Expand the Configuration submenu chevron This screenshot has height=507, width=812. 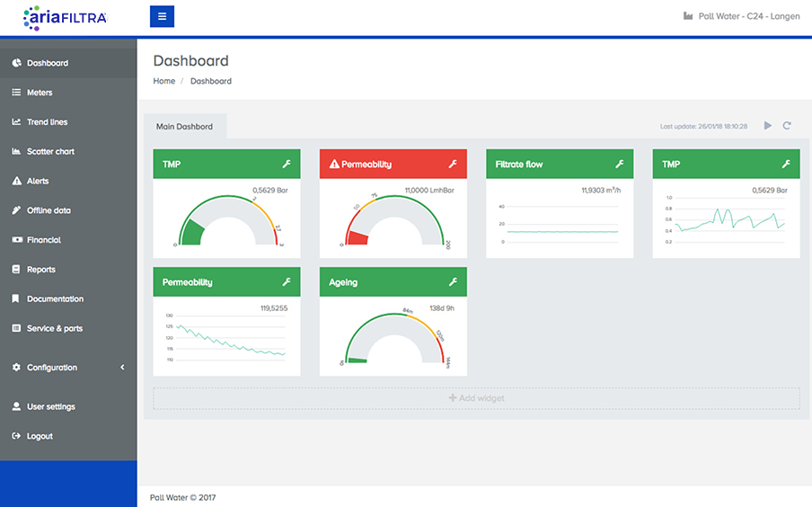click(x=122, y=368)
